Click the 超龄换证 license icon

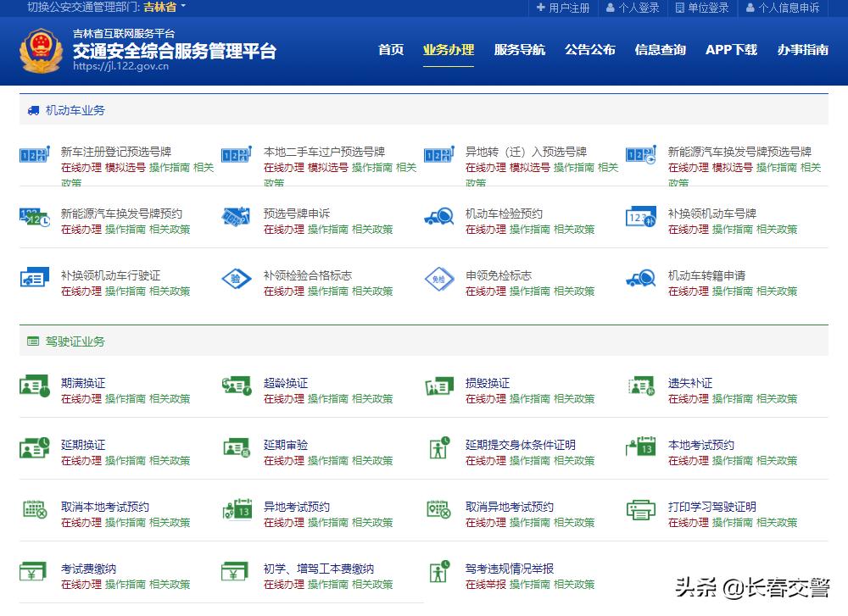(x=237, y=386)
